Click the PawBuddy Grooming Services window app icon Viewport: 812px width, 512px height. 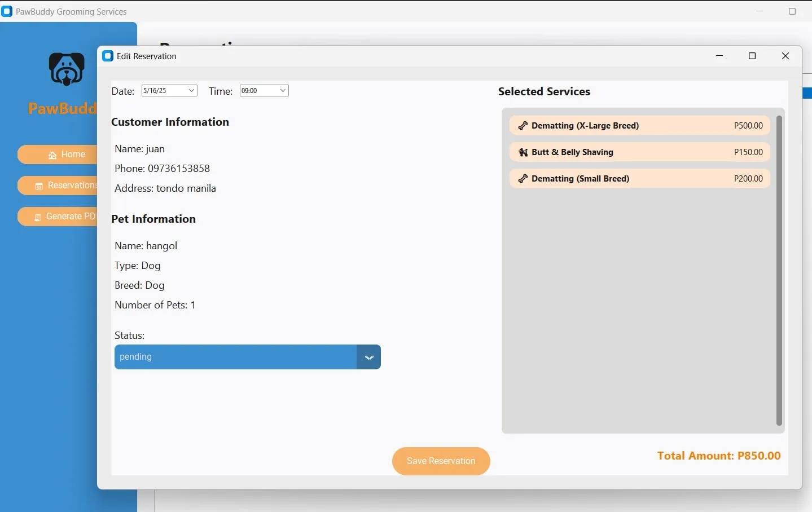tap(7, 11)
